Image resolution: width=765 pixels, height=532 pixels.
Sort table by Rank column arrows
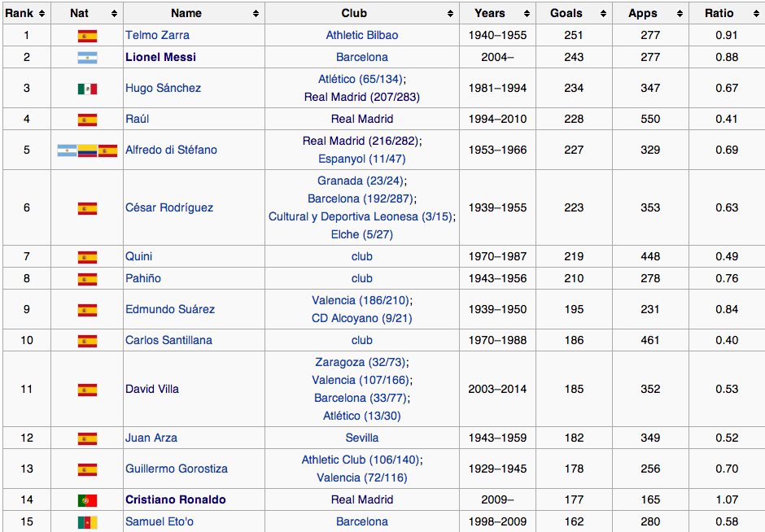click(x=42, y=14)
